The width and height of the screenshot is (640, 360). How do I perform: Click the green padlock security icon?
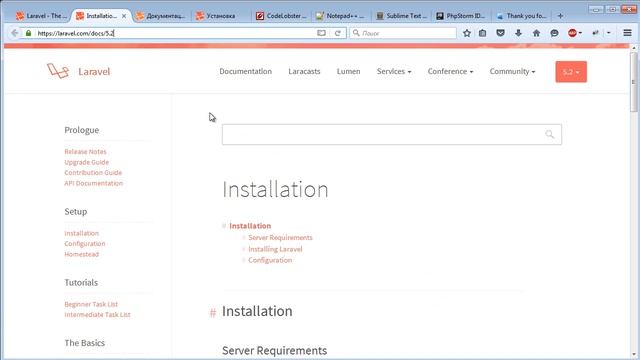click(28, 33)
